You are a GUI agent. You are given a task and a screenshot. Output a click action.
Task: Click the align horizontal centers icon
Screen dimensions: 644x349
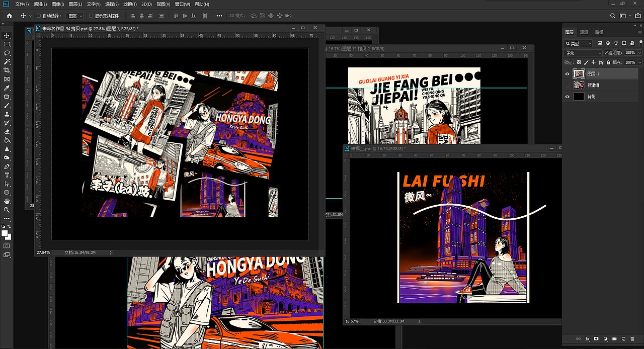(x=142, y=16)
